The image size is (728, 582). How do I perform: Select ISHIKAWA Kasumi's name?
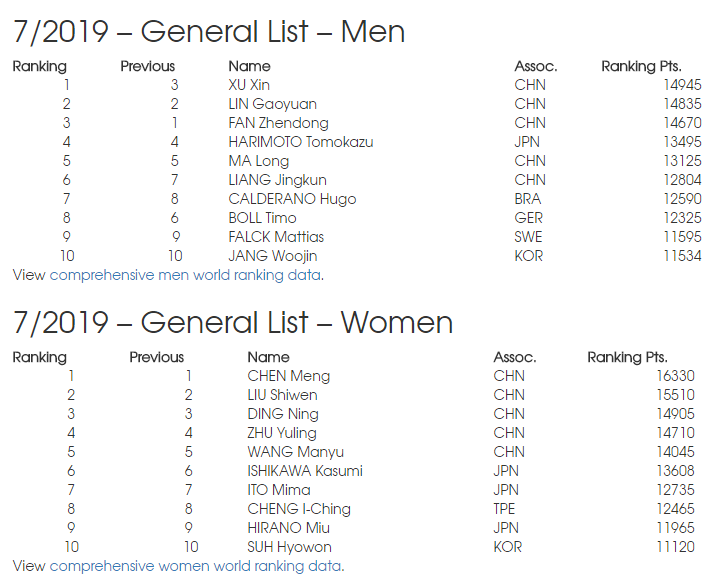[305, 471]
